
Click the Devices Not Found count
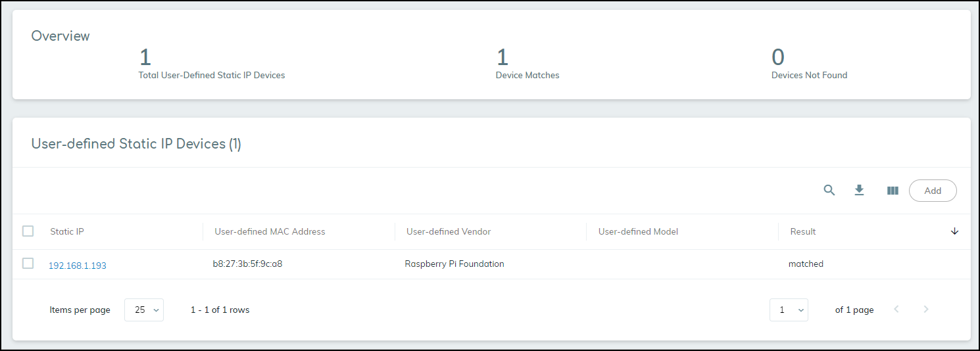[x=778, y=58]
